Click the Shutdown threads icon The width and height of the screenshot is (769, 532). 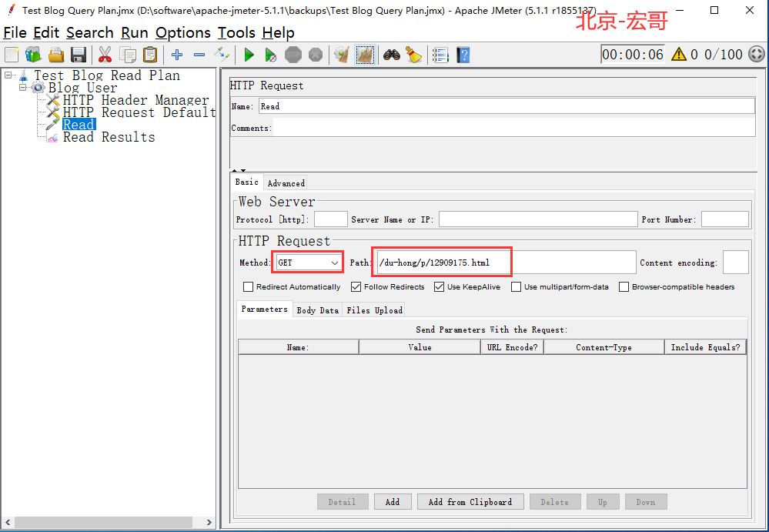316,55
